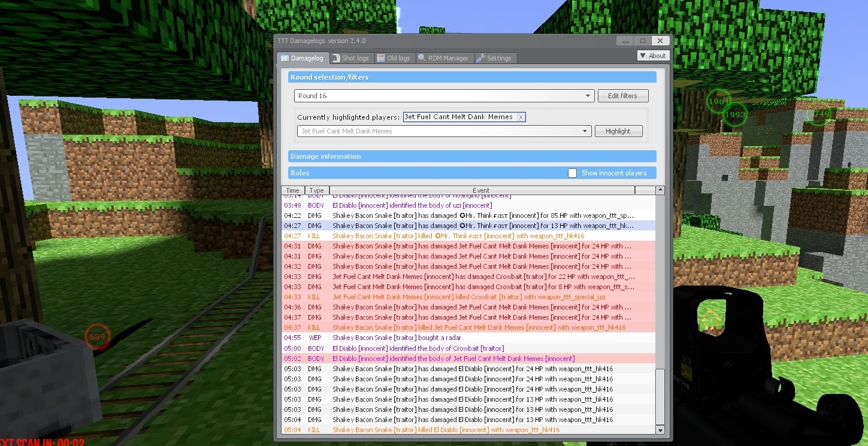868x446 pixels.
Task: Click the radar marker labeled 1961
Action: [x=718, y=101]
